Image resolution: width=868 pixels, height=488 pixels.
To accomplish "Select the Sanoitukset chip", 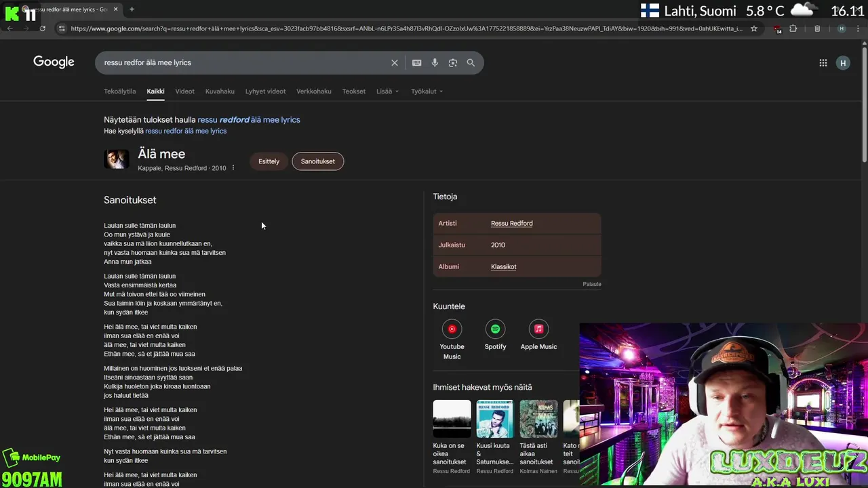I will 318,161.
